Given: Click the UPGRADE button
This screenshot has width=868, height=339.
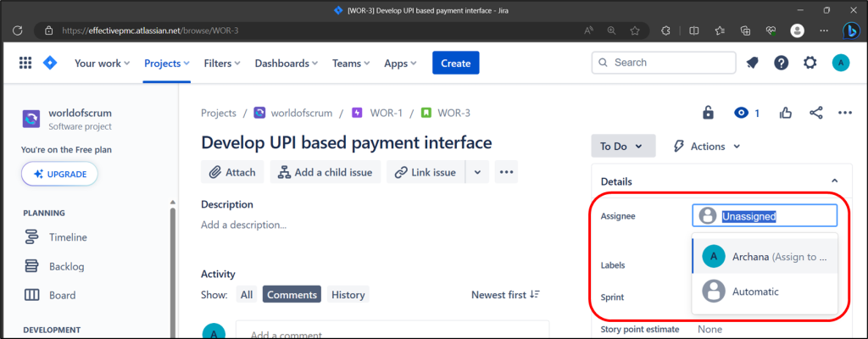Looking at the screenshot, I should pyautogui.click(x=60, y=174).
